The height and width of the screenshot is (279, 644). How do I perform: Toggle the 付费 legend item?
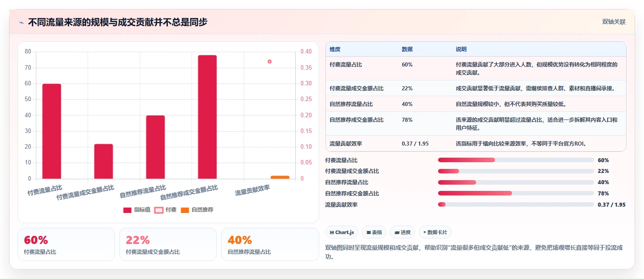165,210
